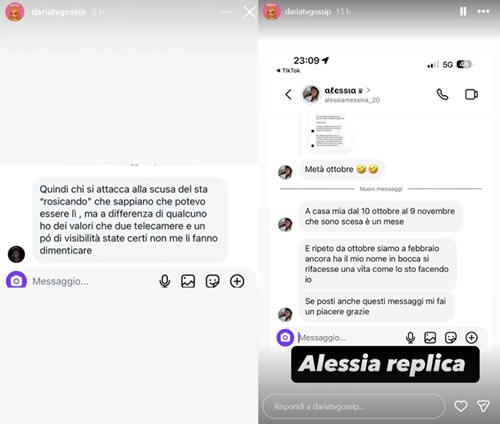Record a voice message in left chat
Viewport: 500px width, 424px height.
click(165, 281)
